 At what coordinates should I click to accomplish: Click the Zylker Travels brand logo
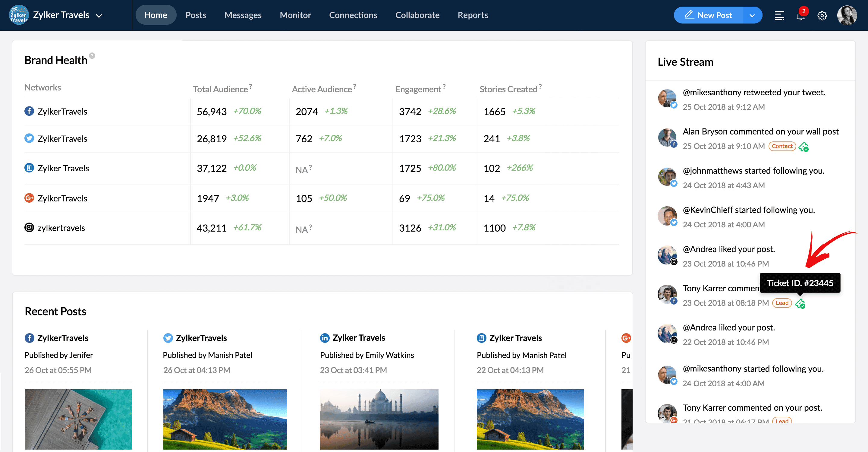[18, 15]
